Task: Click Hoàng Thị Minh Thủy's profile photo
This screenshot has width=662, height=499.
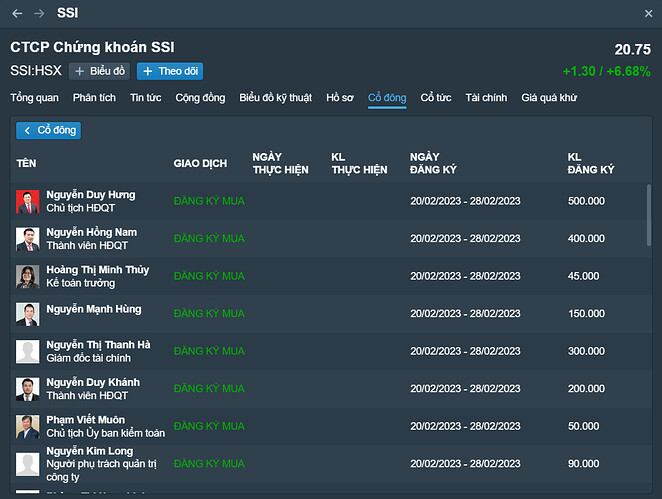Action: (x=27, y=276)
